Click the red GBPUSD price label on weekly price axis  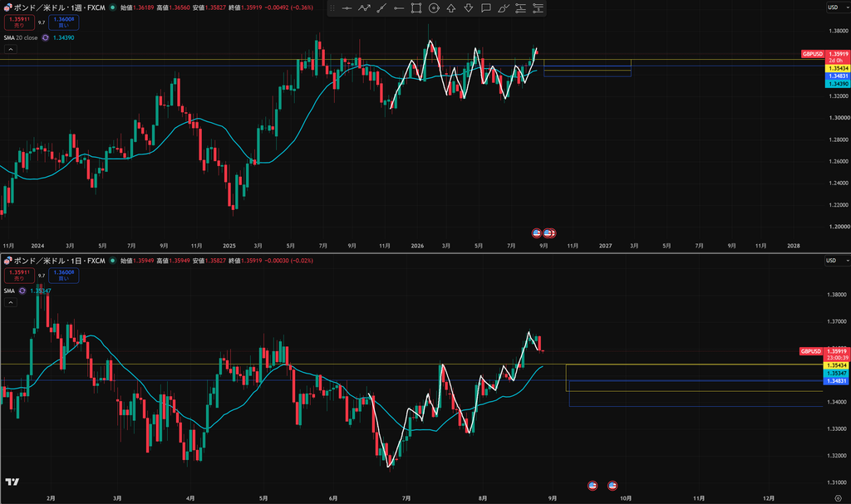(x=813, y=54)
